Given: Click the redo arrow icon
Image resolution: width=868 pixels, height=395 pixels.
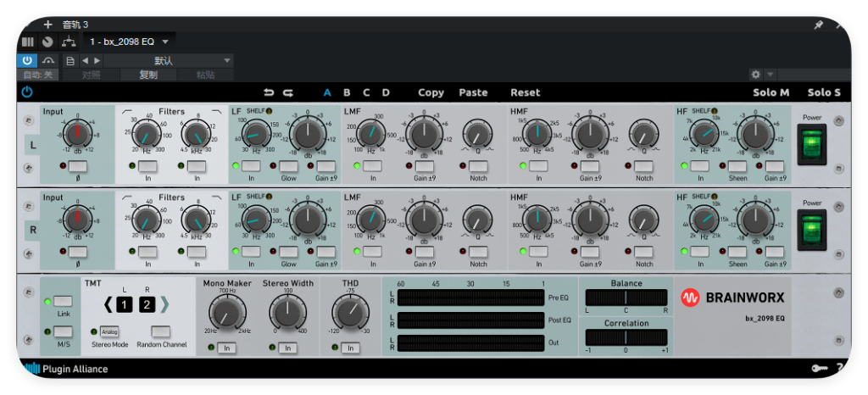Looking at the screenshot, I should click(x=288, y=92).
